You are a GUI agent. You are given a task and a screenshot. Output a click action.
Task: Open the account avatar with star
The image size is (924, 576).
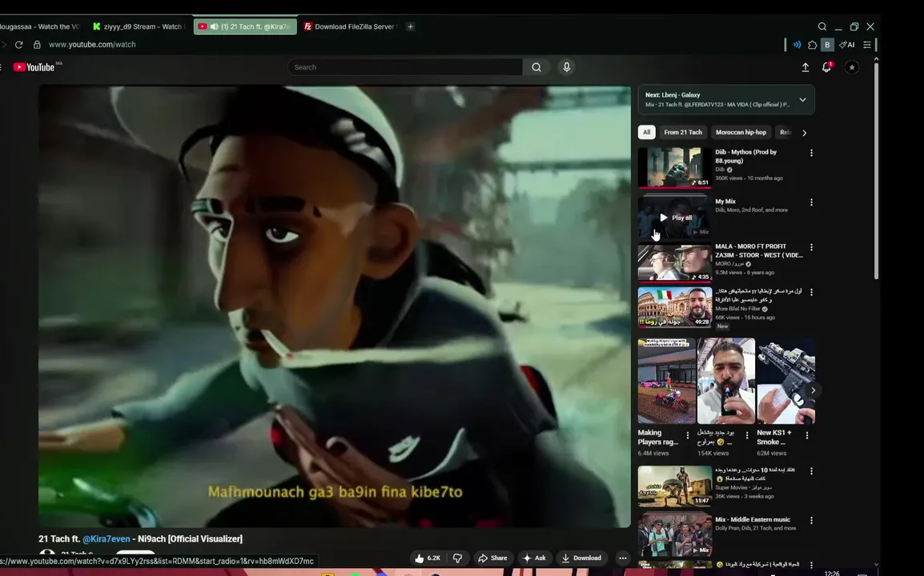(851, 68)
